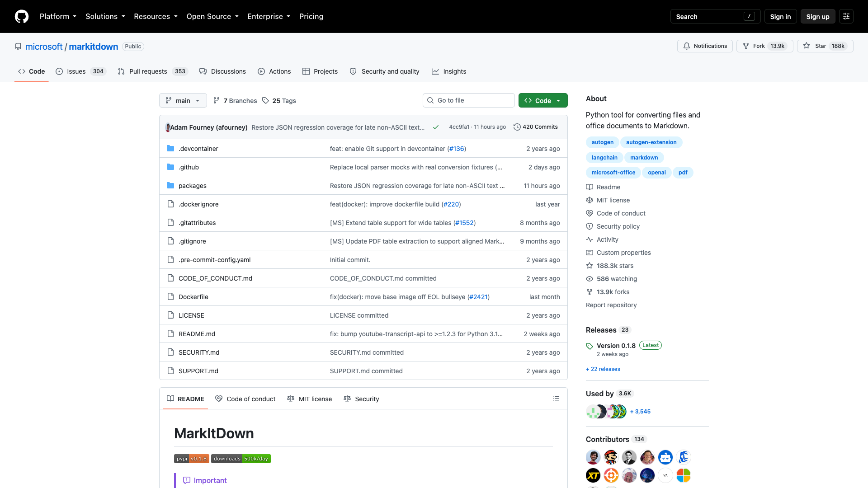Expand the Enterprise menu
The height and width of the screenshot is (488, 868).
click(x=269, y=16)
